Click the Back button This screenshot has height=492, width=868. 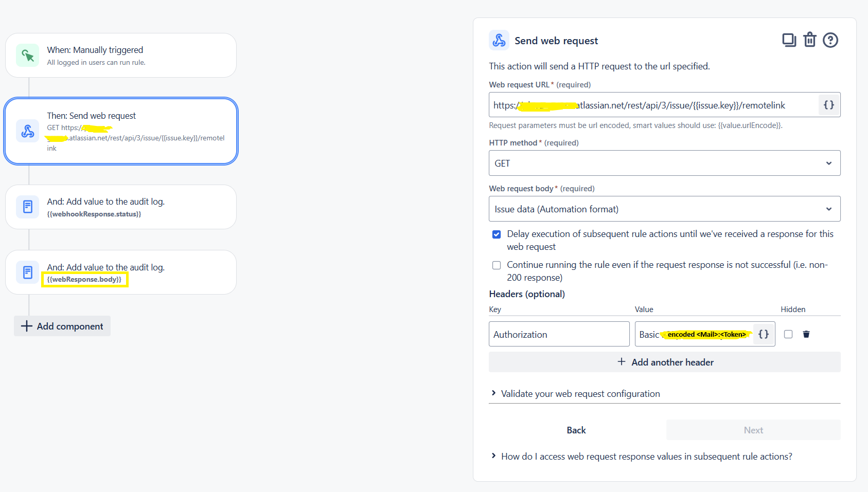point(576,430)
